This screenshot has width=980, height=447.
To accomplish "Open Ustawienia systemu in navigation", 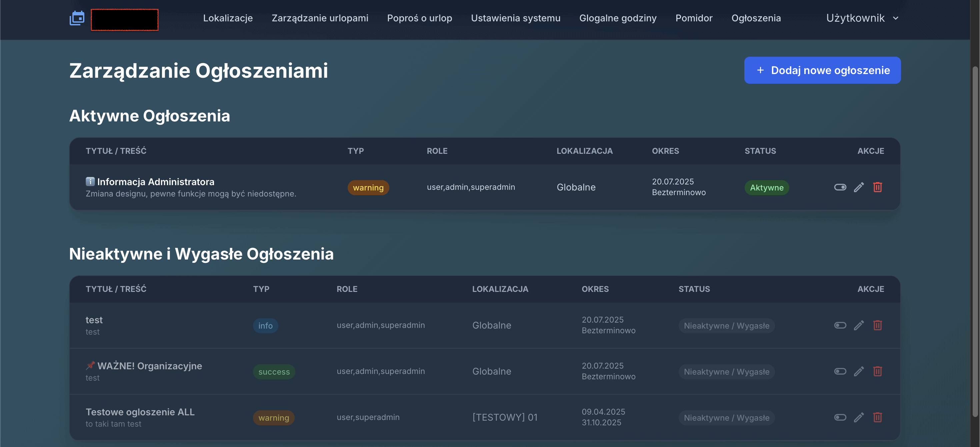I will tap(515, 18).
